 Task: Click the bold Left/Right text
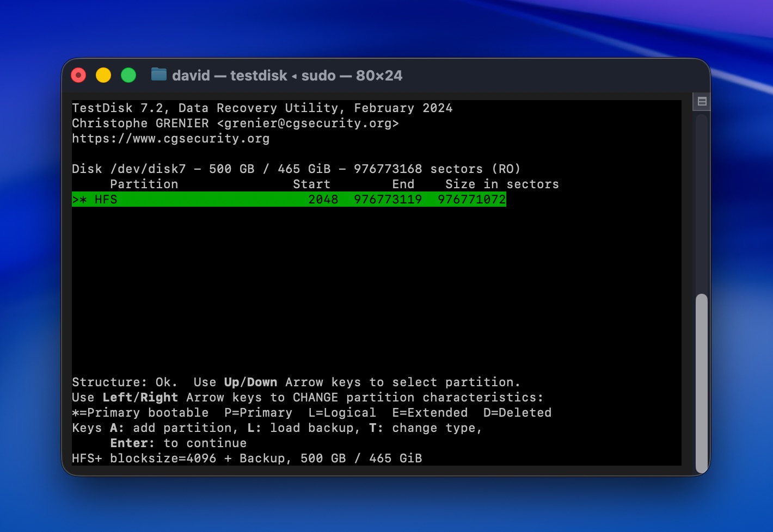140,397
